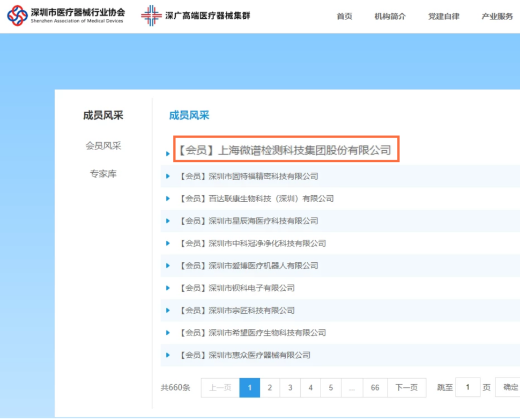Open 上海微谱检测科技集团股份有限公司 member entry
The width and height of the screenshot is (520, 420).
click(x=285, y=150)
